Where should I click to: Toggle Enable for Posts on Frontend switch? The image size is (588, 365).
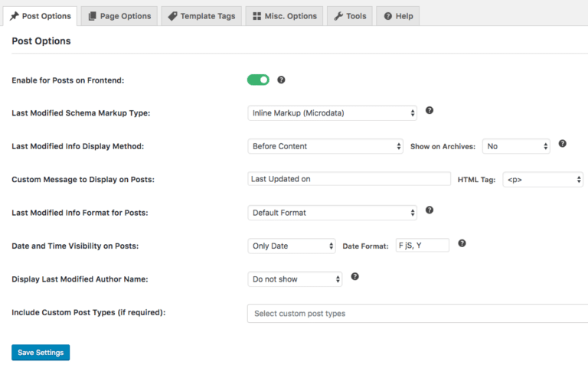258,80
